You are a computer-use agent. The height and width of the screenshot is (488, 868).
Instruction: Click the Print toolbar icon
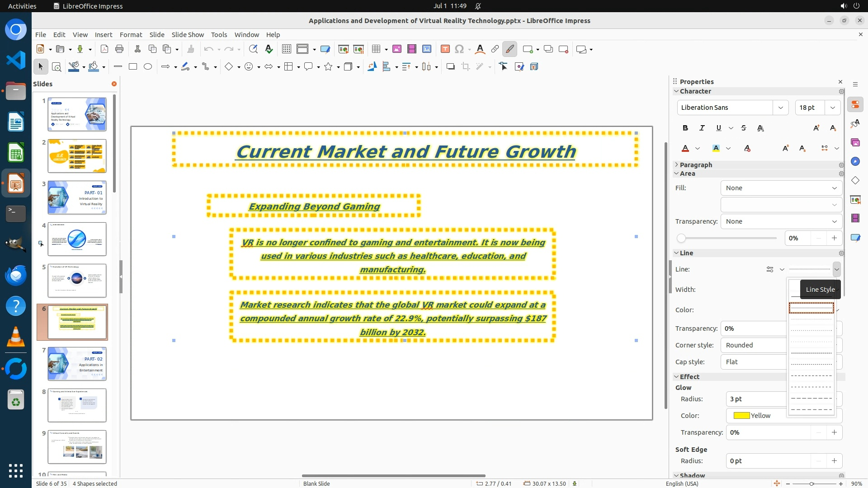pyautogui.click(x=119, y=49)
